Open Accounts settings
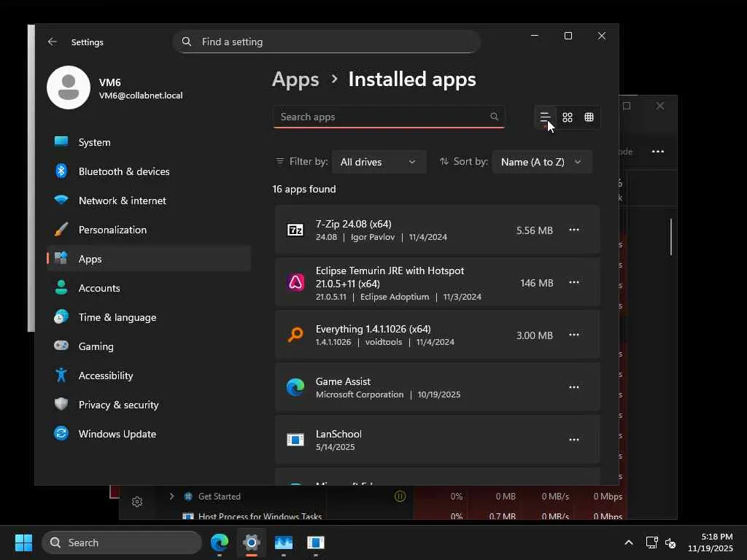The height and width of the screenshot is (560, 747). tap(149, 288)
